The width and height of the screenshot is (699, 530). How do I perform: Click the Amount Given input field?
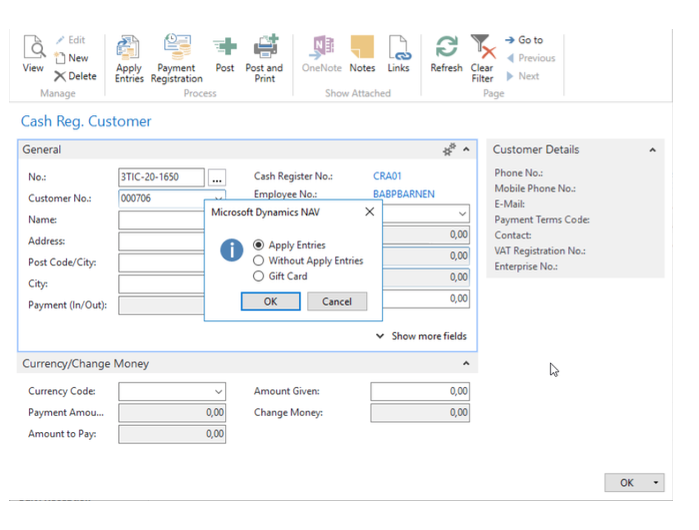point(420,391)
